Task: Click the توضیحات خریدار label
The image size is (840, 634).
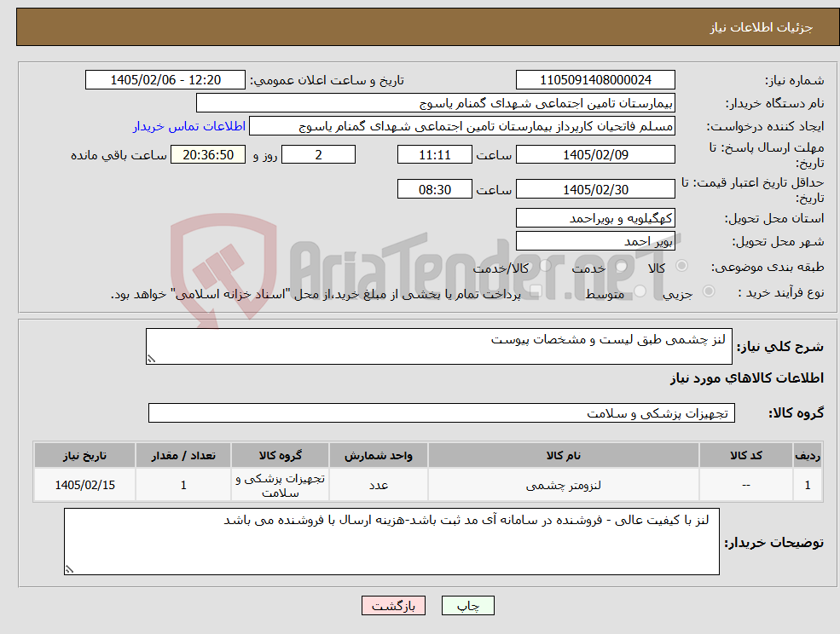Action: [774, 543]
